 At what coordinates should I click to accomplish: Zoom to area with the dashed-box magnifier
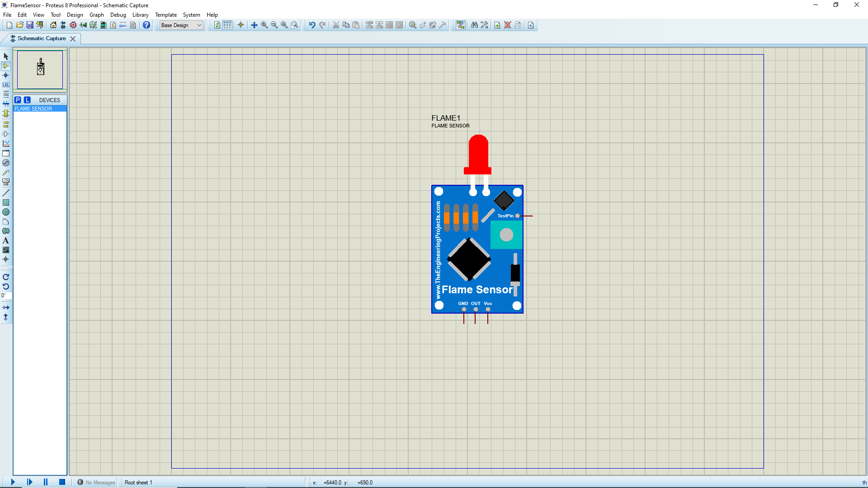click(294, 25)
